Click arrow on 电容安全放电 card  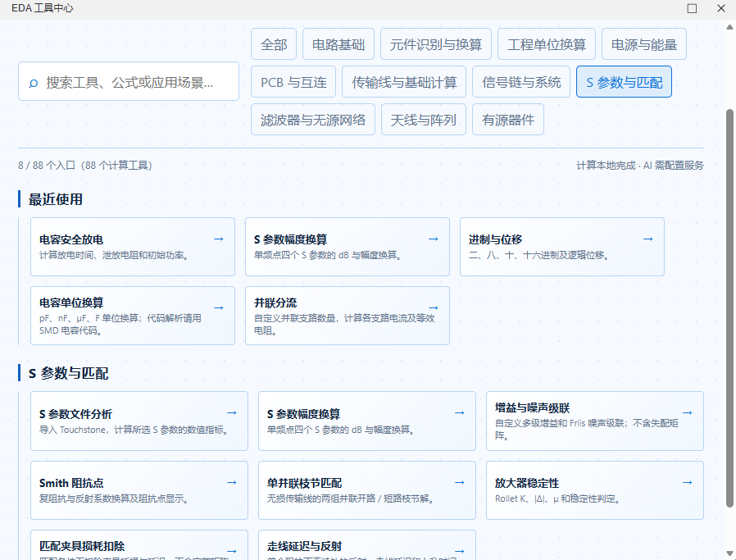(219, 239)
